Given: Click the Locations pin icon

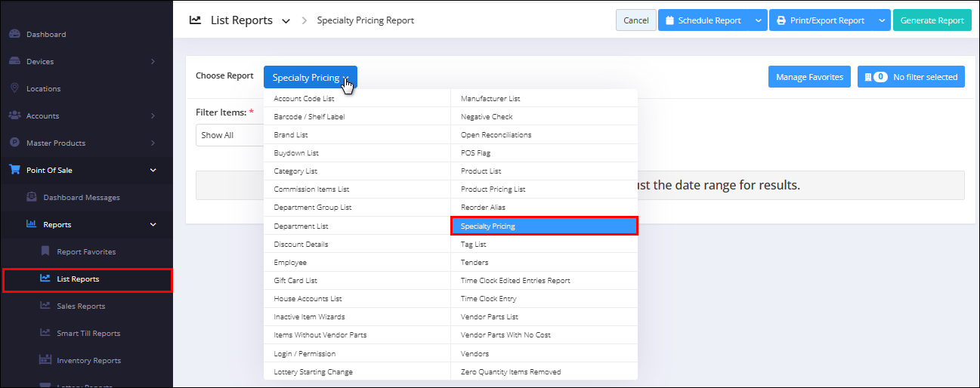Looking at the screenshot, I should pyautogui.click(x=14, y=88).
